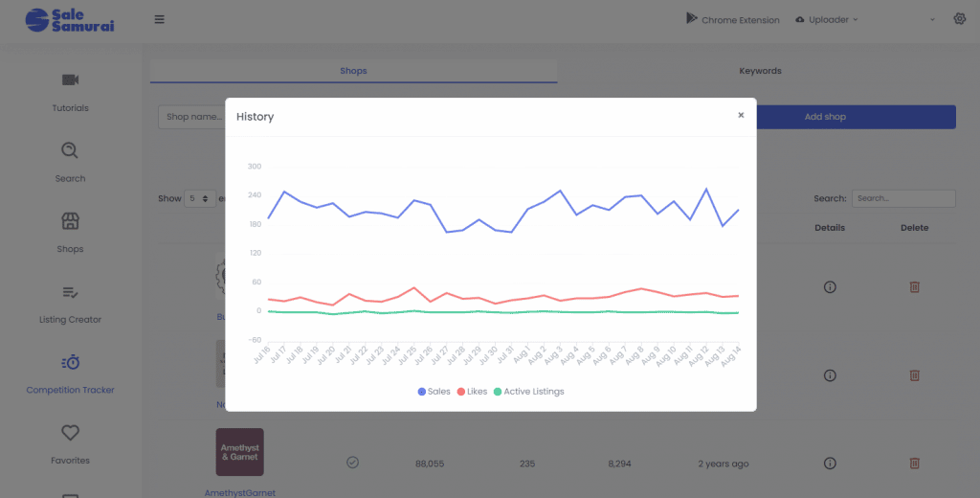This screenshot has height=498, width=980.
Task: Open the Favorites heart icon
Action: (70, 432)
